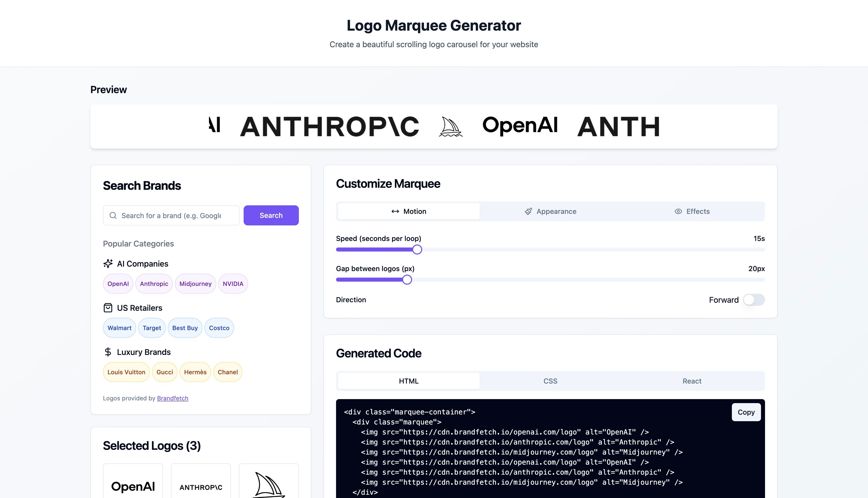Click the Midjourney sailboat logo in preview
The image size is (868, 498).
450,127
